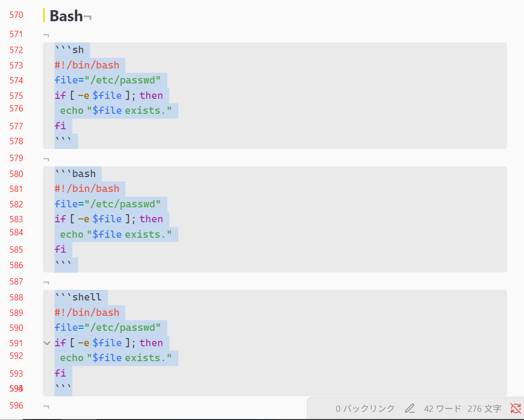Click the 276 文字 character count

[484, 408]
